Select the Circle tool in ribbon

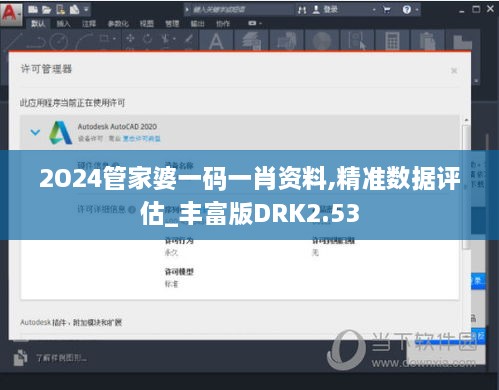59,42
